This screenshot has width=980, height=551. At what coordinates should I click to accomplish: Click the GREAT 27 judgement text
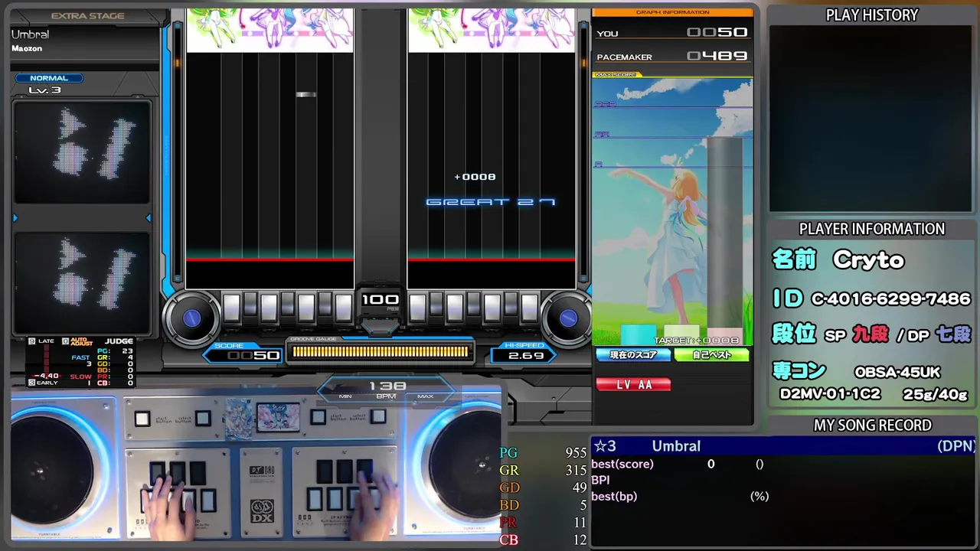coord(491,202)
